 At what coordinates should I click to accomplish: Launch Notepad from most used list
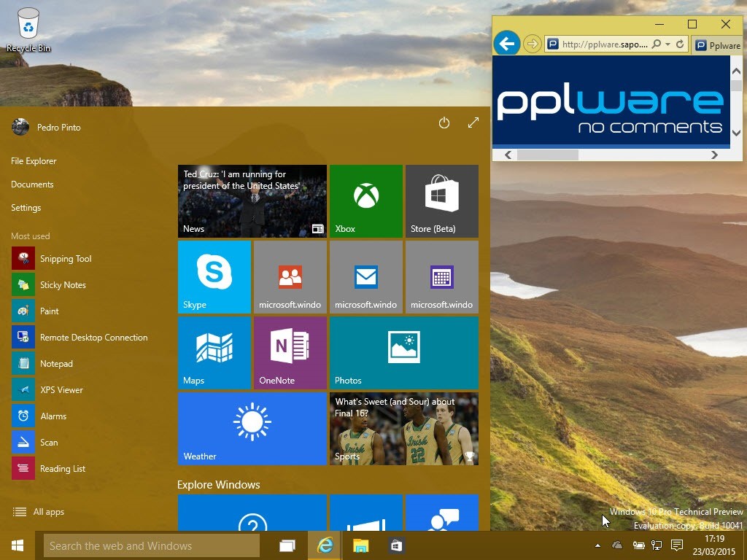point(42,363)
